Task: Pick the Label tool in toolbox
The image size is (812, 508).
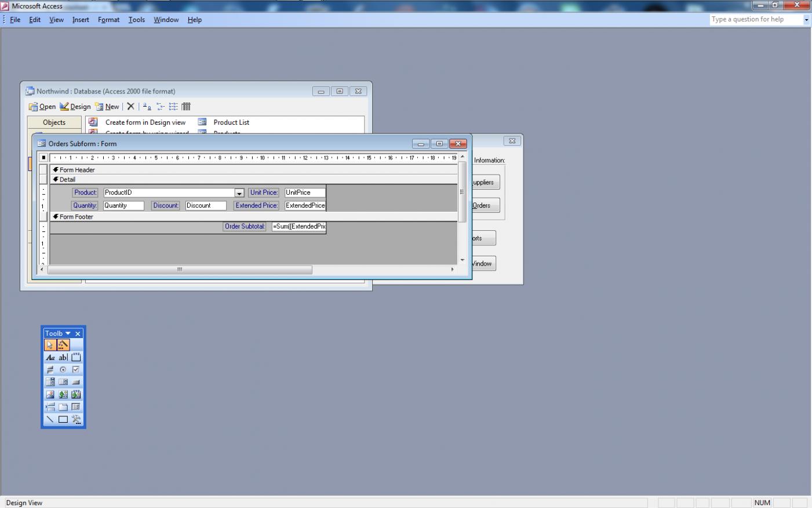Action: click(50, 358)
